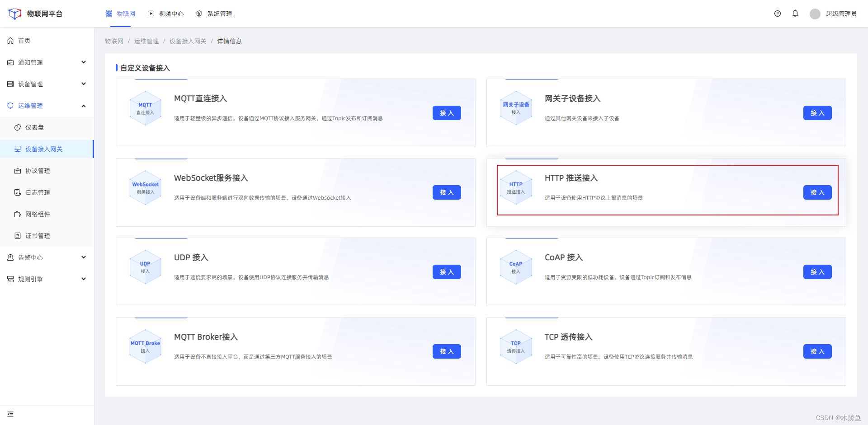Click the MQTT Broker接入 card title
Viewport: 868px width, 425px height.
tap(206, 337)
